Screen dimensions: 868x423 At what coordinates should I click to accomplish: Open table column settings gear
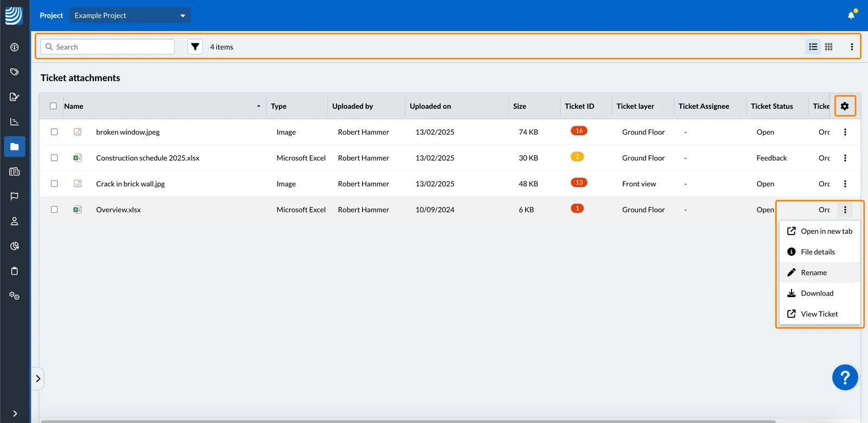[845, 106]
